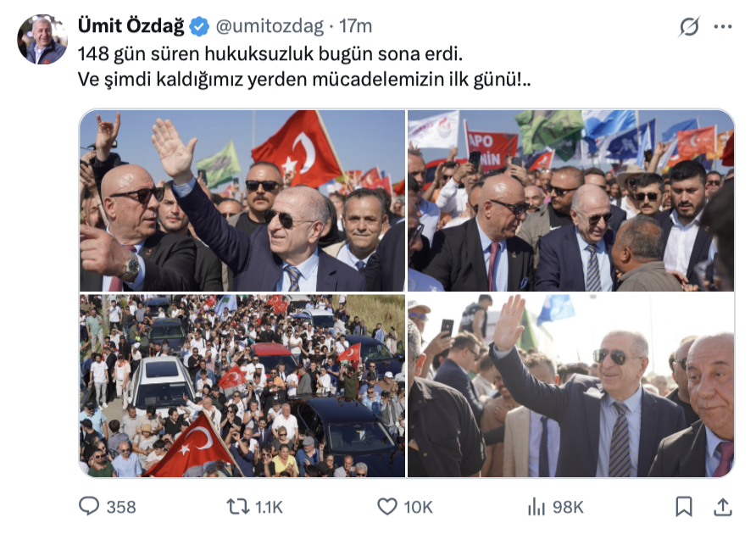
Task: Click the 358 reply count number
Action: 121,507
